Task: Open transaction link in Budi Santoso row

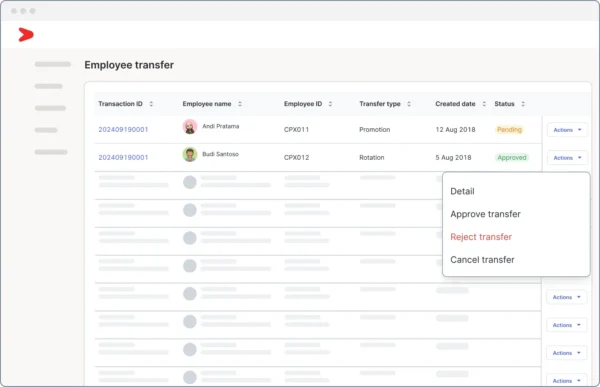Action: [x=123, y=157]
